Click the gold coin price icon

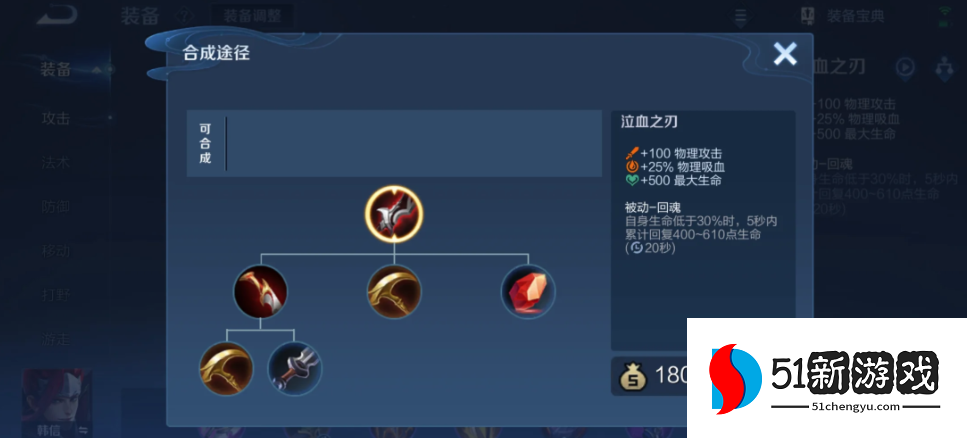point(633,376)
